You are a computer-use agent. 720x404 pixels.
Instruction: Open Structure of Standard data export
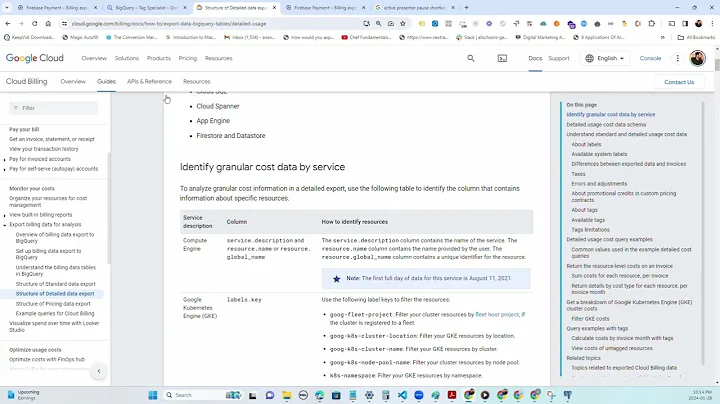[56, 284]
